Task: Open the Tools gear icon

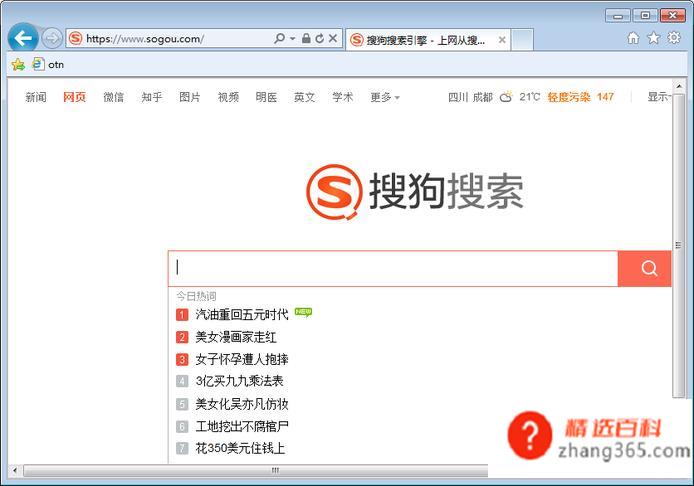Action: (674, 38)
